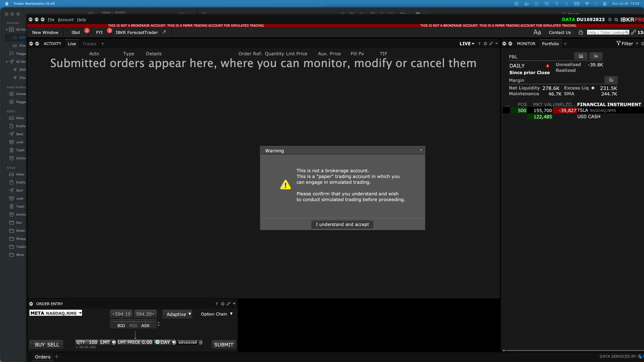644x362 pixels.
Task: Open the Order Entry panel menu triangle
Action: point(234,304)
